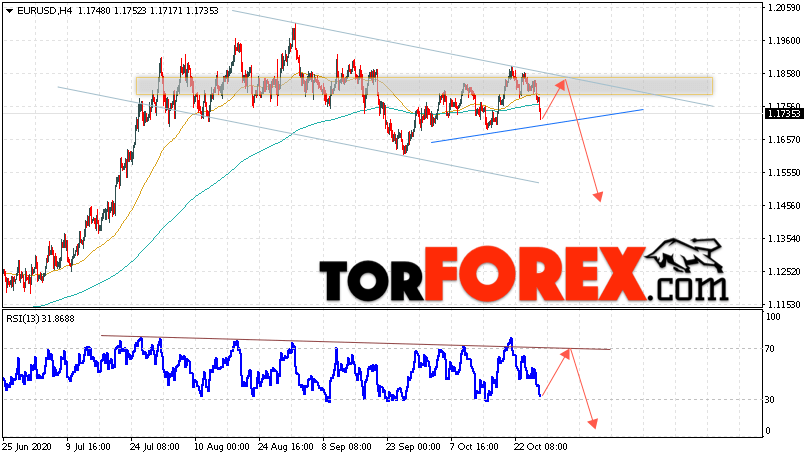Click the 24 Aug 16:00 date label

coord(285,447)
